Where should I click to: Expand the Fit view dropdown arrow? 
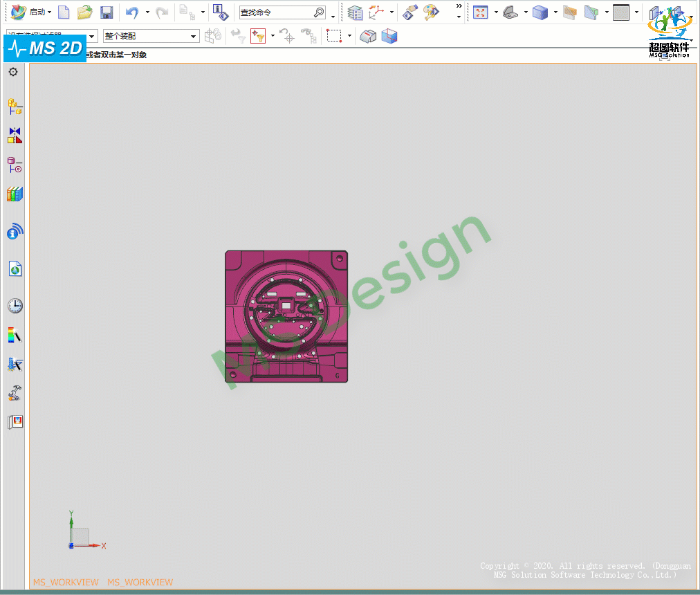[496, 12]
